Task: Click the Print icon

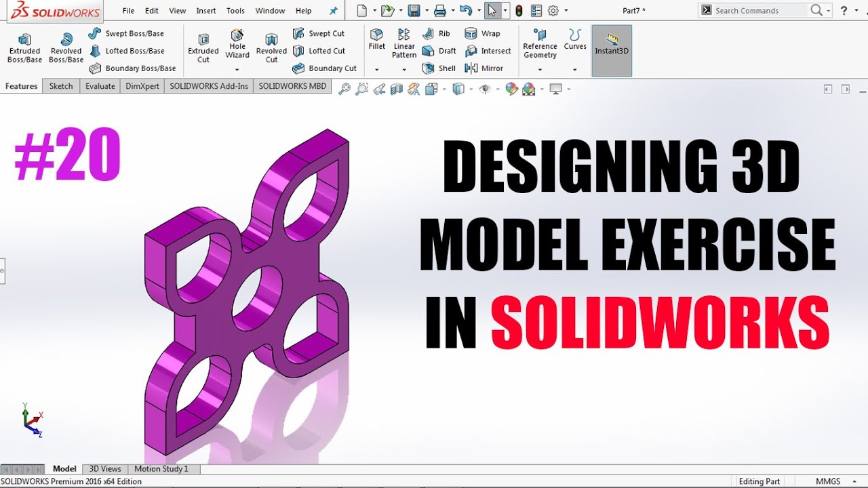Action: (440, 11)
